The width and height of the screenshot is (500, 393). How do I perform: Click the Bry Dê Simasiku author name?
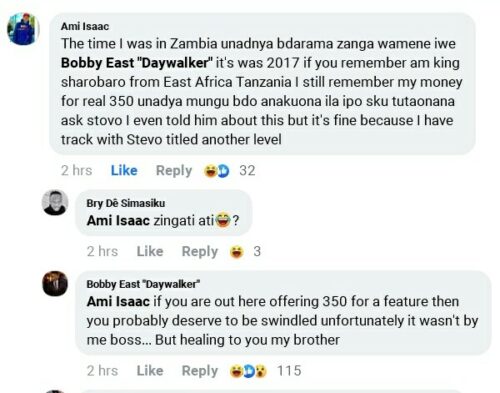tap(126, 203)
